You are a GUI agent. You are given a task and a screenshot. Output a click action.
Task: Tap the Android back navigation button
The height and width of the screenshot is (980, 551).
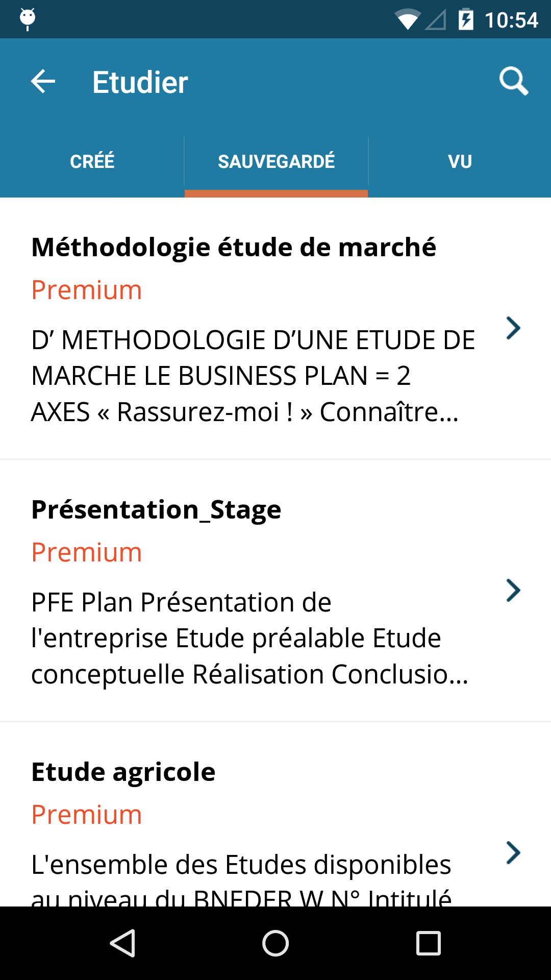coord(122,943)
